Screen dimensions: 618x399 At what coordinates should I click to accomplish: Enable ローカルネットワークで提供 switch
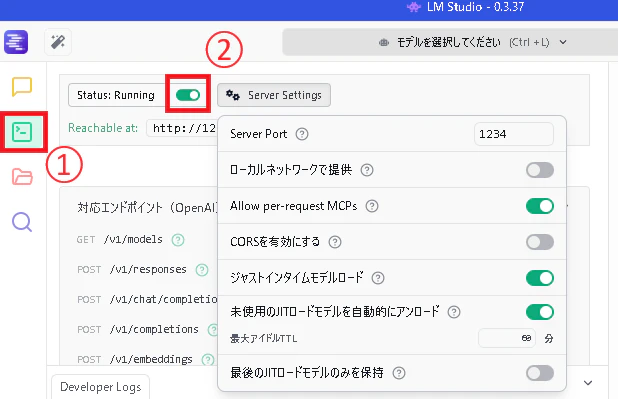[540, 170]
